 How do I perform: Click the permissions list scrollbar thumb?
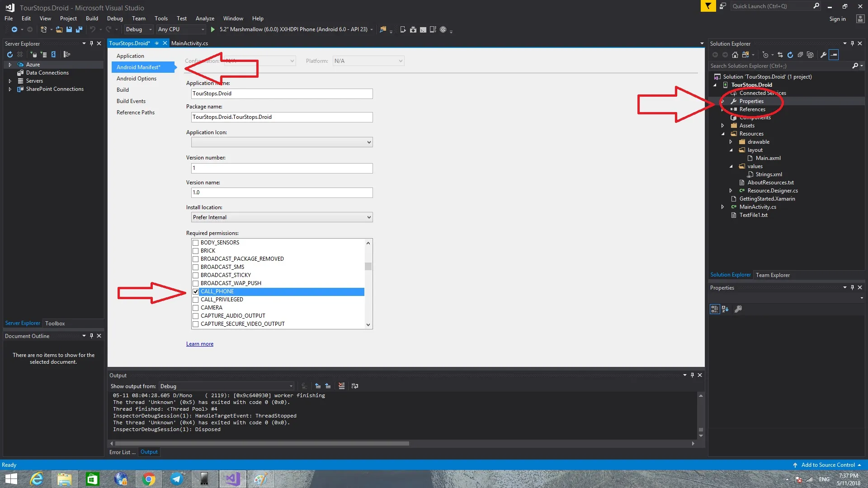tap(368, 266)
